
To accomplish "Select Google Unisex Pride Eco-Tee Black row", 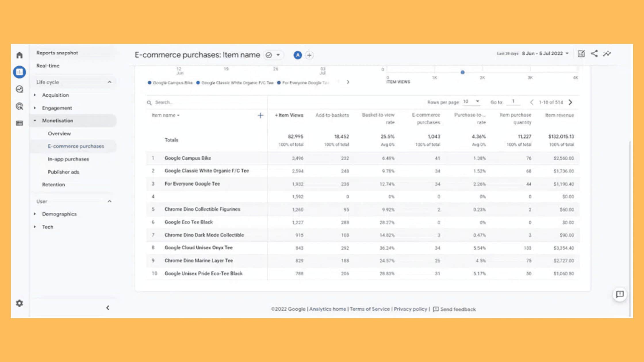I will [363, 274].
